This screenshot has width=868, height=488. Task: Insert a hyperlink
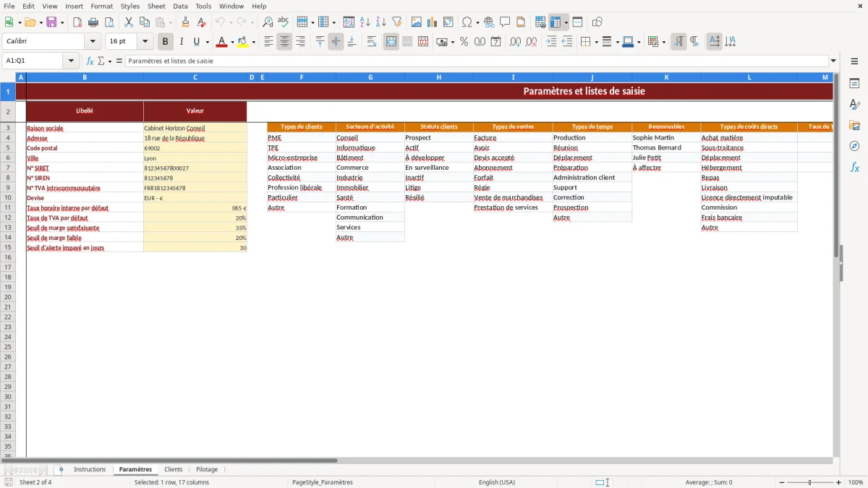click(x=489, y=22)
